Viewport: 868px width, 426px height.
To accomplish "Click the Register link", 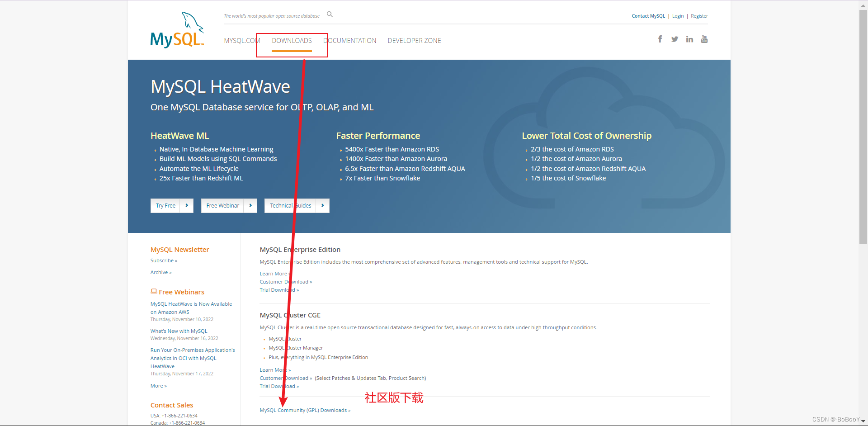I will tap(699, 16).
